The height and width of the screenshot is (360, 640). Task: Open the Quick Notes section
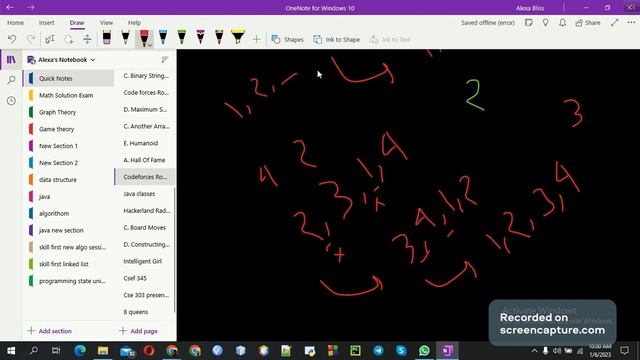pyautogui.click(x=68, y=78)
